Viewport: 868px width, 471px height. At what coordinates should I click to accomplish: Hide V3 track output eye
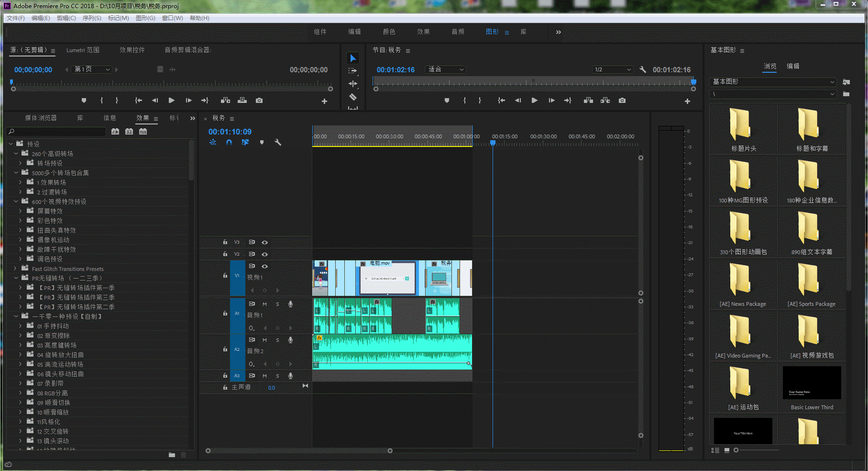coord(264,242)
